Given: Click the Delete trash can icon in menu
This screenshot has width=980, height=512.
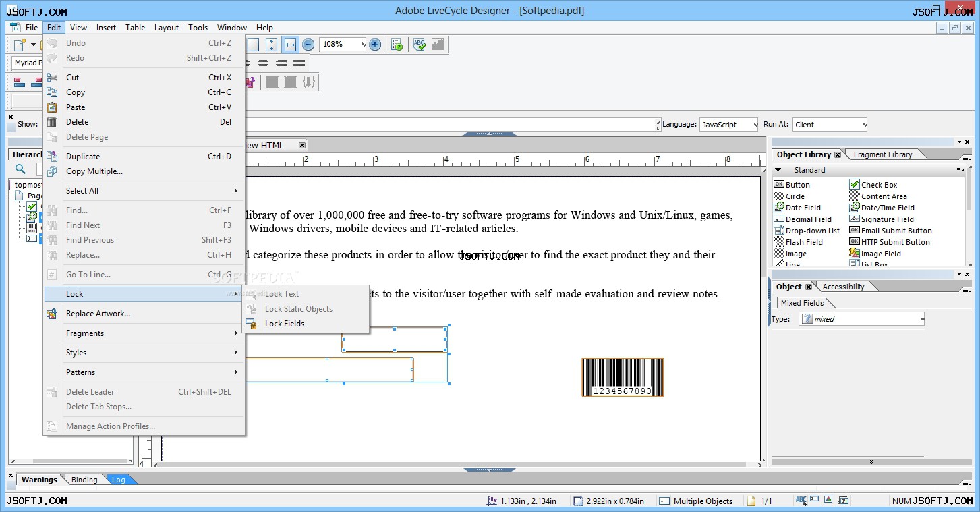Looking at the screenshot, I should pos(52,122).
